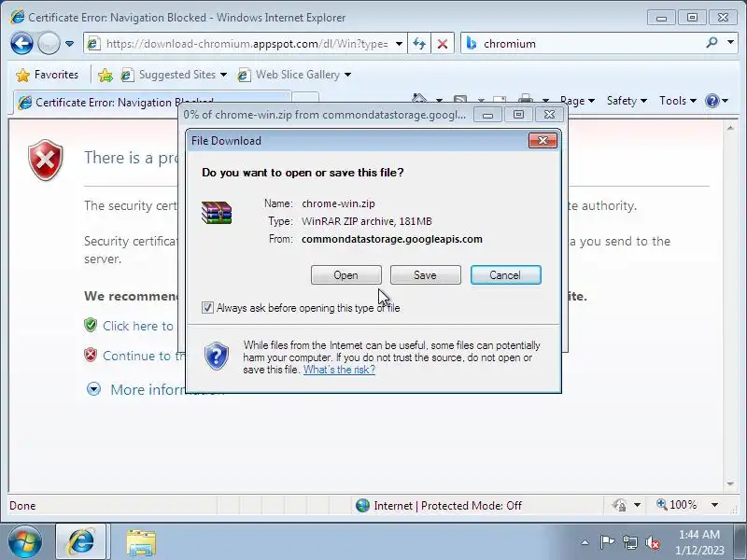
Task: Click the IE Forward arrow button
Action: [x=49, y=44]
